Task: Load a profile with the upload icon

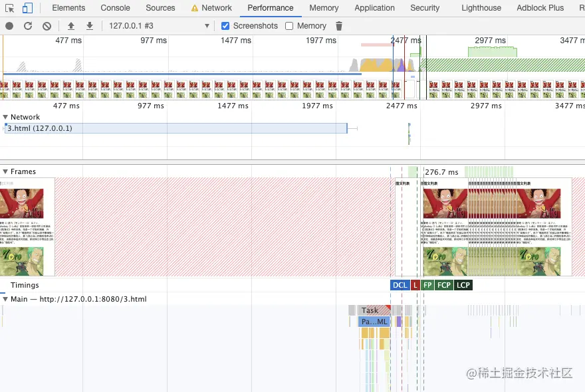Action: coord(71,26)
